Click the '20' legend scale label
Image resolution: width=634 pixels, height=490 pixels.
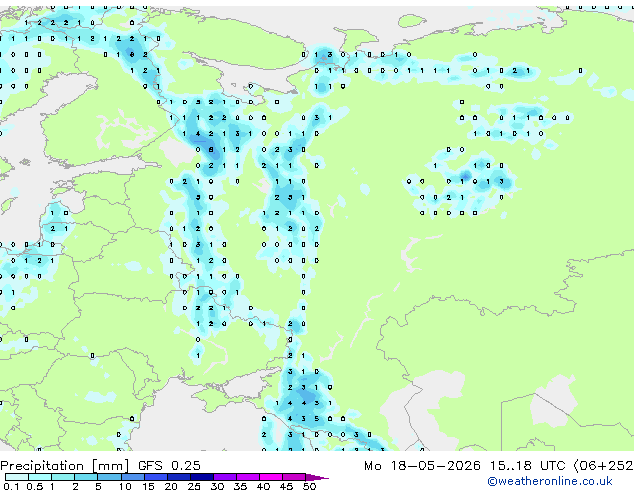coord(171,486)
